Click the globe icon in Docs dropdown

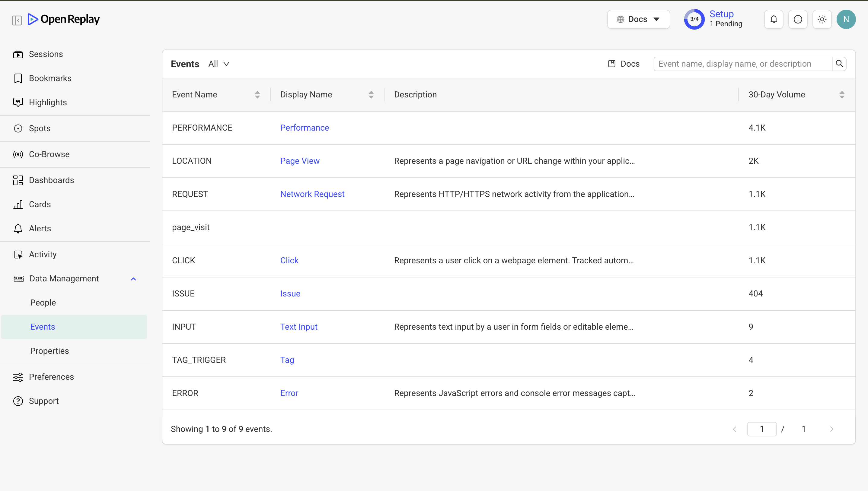pyautogui.click(x=621, y=19)
